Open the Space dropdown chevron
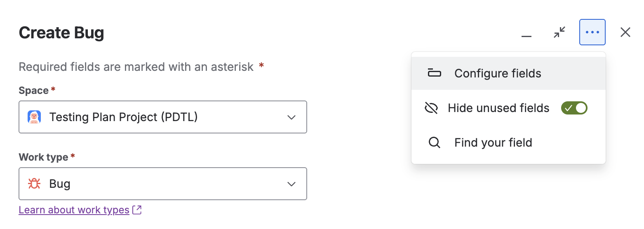644x229 pixels. [291, 117]
